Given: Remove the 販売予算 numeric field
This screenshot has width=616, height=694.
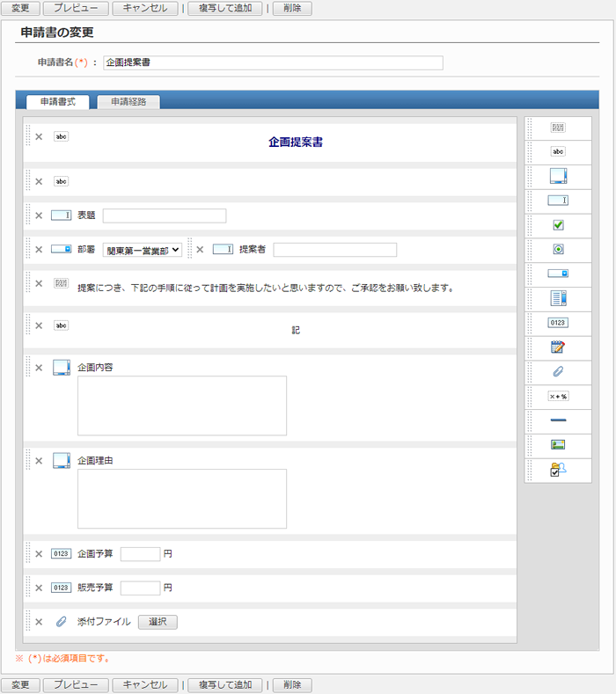Looking at the screenshot, I should pos(39,588).
